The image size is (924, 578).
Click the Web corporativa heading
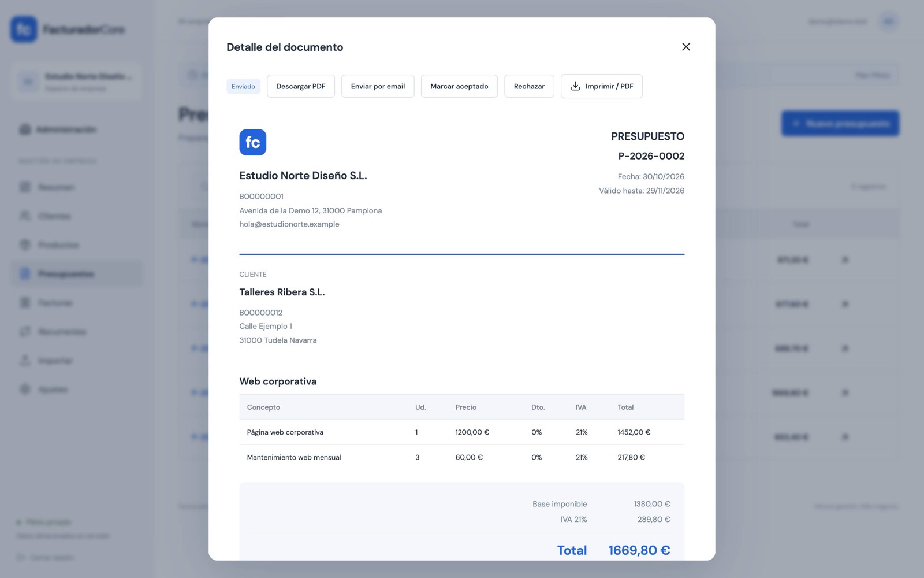click(x=278, y=381)
